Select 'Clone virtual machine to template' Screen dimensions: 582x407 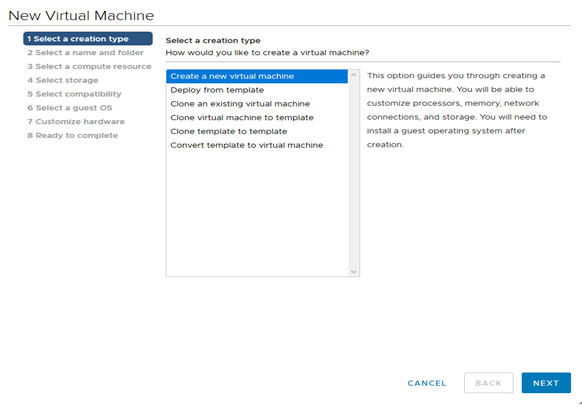[257, 118]
